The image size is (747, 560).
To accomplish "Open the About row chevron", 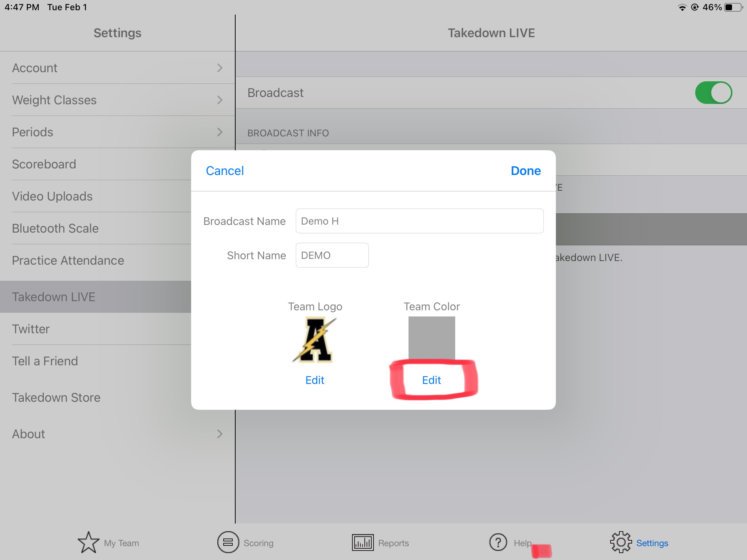I will 220,434.
